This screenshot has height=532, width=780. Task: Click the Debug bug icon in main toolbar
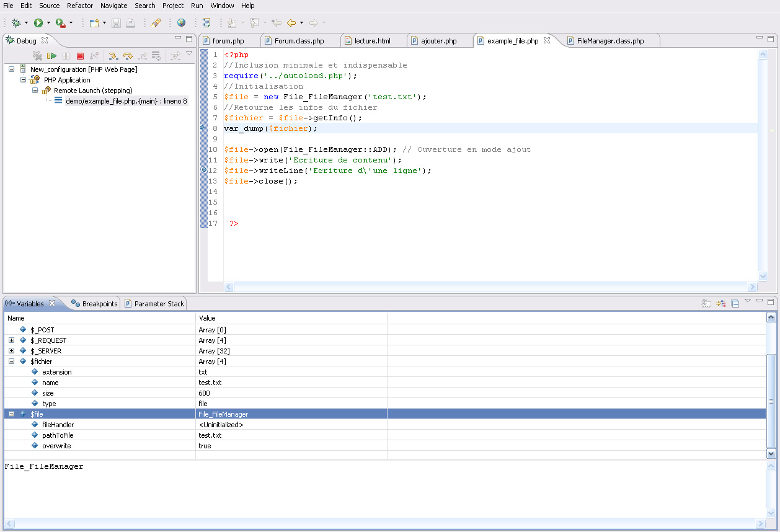pyautogui.click(x=16, y=23)
